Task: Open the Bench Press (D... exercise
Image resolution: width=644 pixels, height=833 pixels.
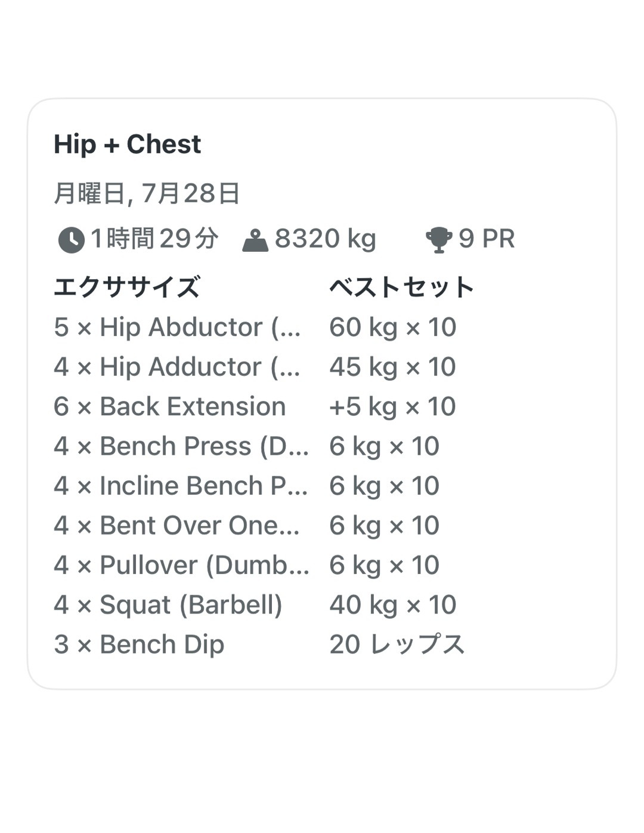Action: pyautogui.click(x=181, y=446)
